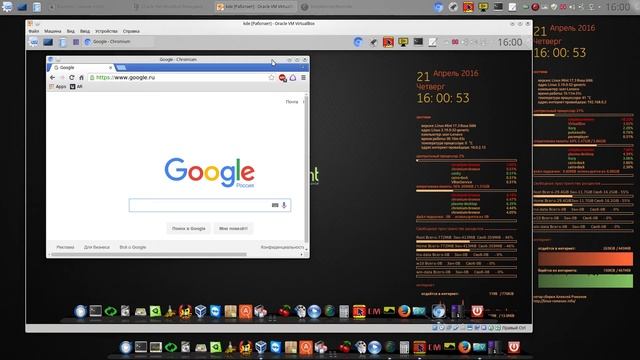Open the on-screen keyboard icon in search box

tap(275, 205)
